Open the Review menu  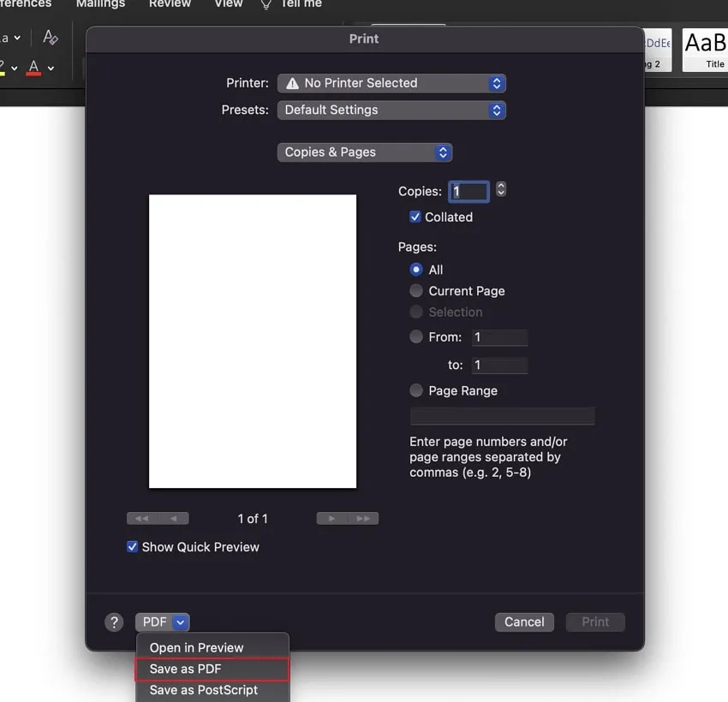click(170, 5)
